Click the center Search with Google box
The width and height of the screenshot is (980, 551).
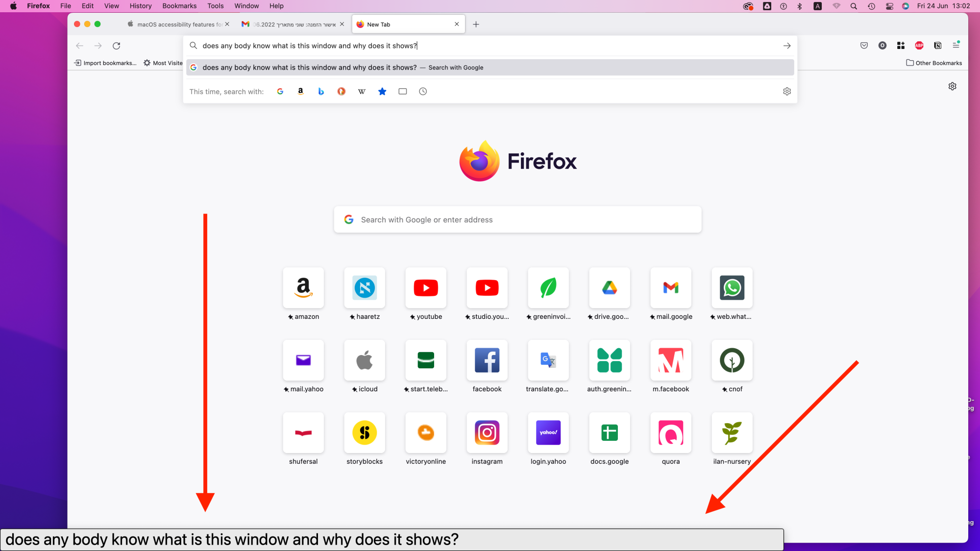[x=517, y=219]
